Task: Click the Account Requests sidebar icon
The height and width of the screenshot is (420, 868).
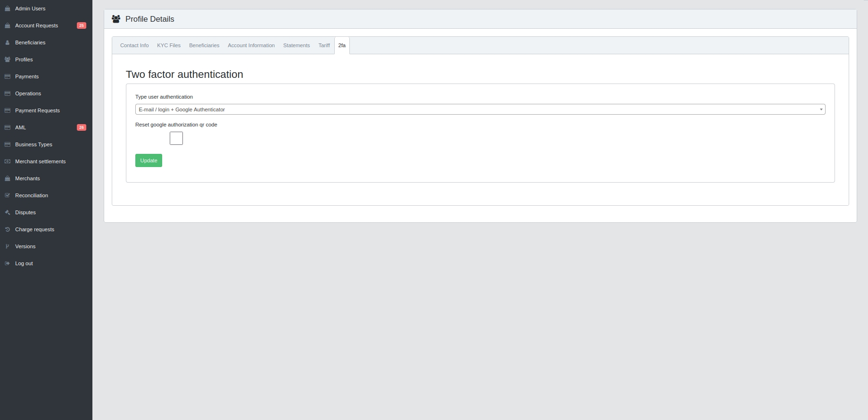Action: click(8, 25)
